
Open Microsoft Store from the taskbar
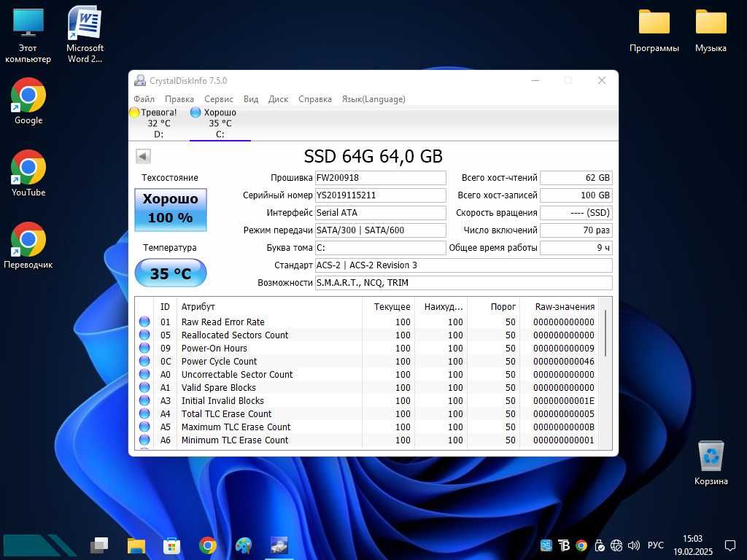pos(171,545)
